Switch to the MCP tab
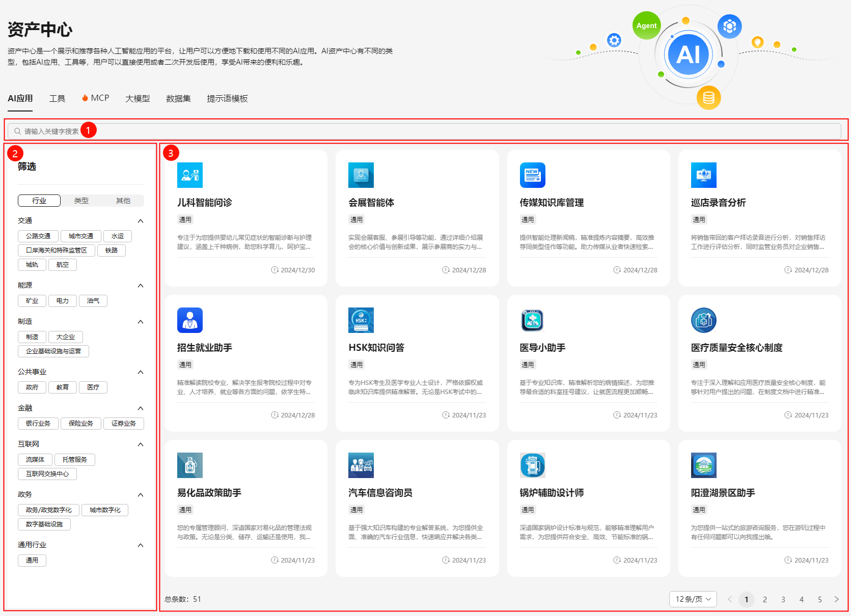 point(96,98)
